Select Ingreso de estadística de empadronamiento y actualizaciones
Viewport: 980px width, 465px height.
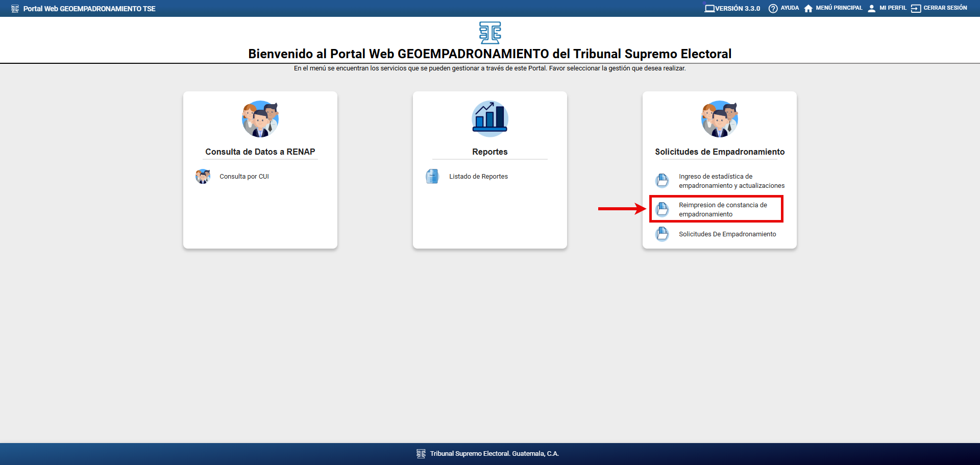click(x=731, y=181)
